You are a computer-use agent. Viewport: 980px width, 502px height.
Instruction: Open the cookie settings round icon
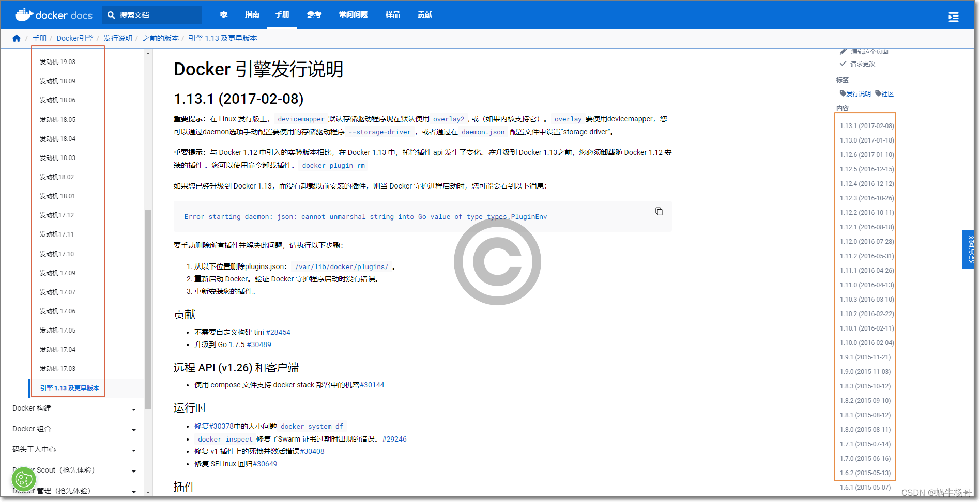point(23,479)
